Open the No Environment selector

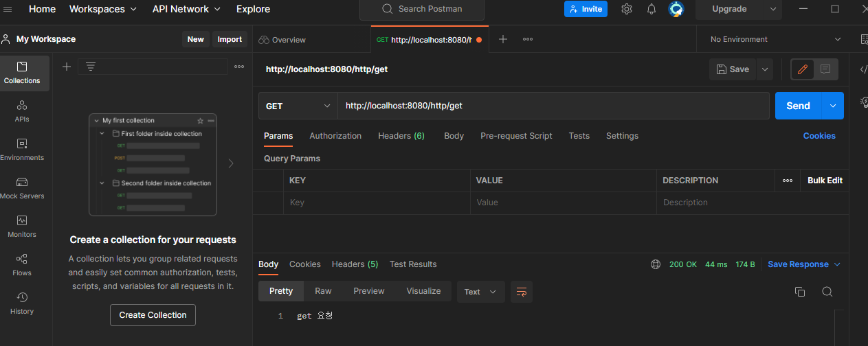coord(775,39)
